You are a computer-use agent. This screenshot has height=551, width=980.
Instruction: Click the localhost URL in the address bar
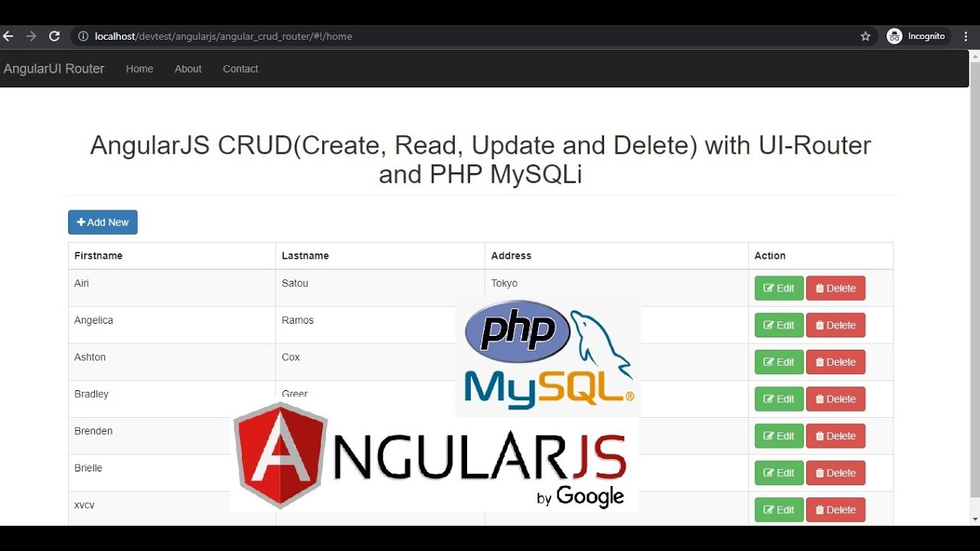223,36
